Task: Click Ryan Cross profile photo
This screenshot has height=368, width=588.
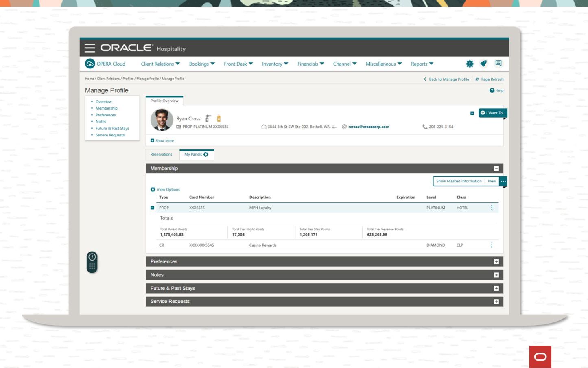Action: pyautogui.click(x=162, y=120)
